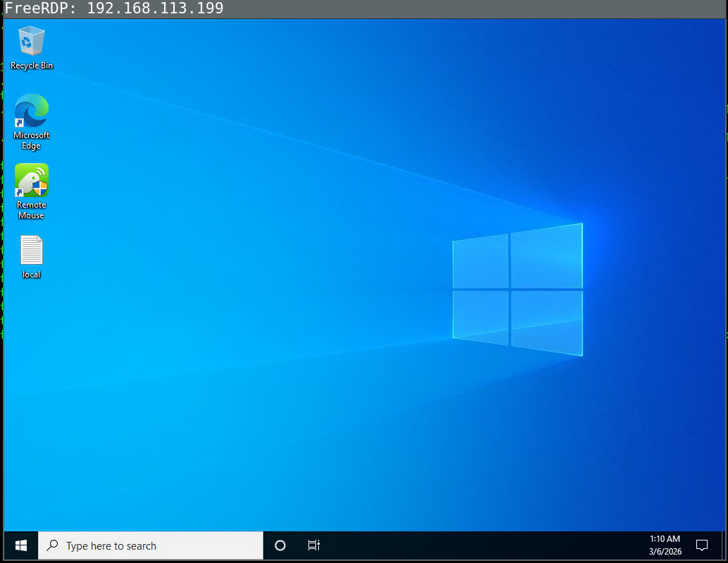
Task: Select the Remote Mouse shortcut icon
Action: (31, 181)
